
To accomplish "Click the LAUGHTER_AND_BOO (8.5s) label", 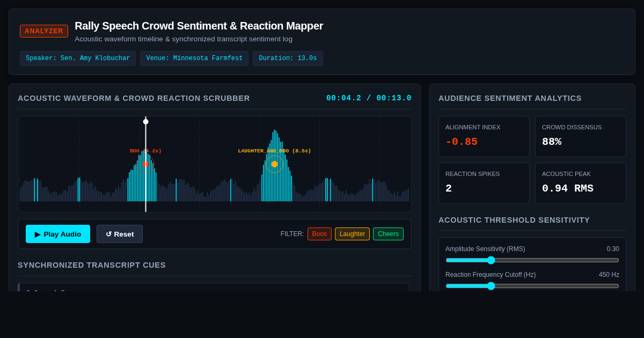I will coord(274,151).
